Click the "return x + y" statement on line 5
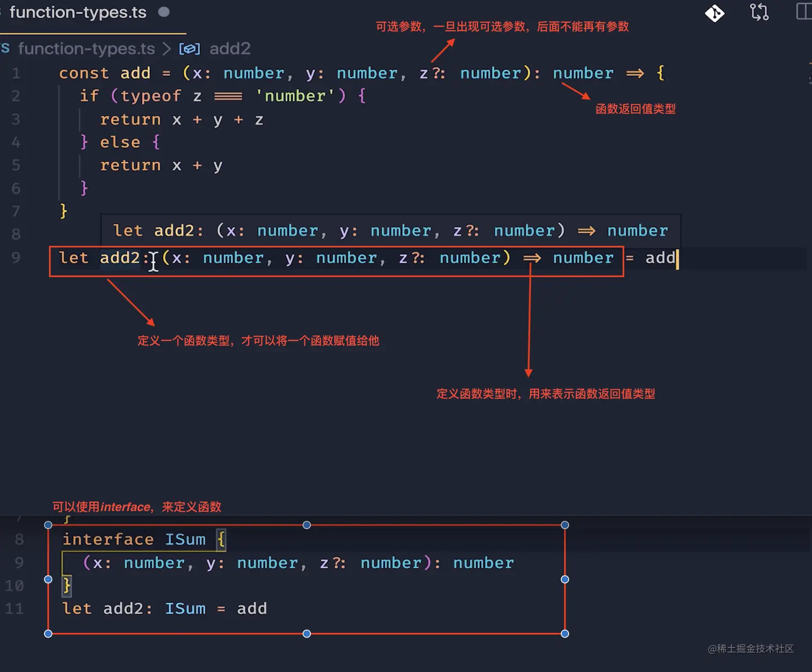The width and height of the screenshot is (812, 672). tap(161, 165)
